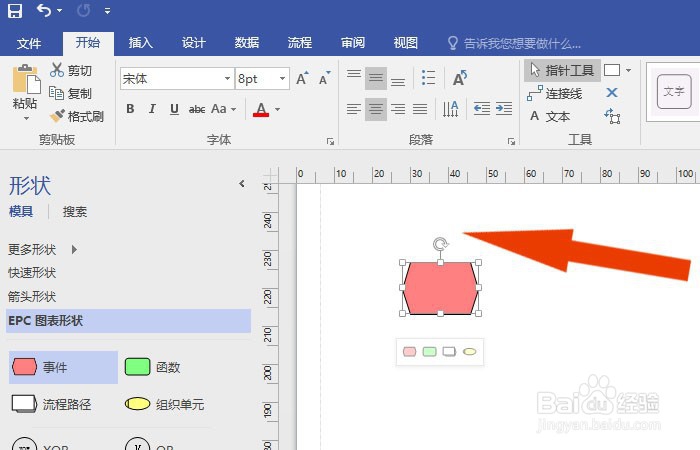
Task: Toggle strikethrough abc formatting
Action: point(197,109)
